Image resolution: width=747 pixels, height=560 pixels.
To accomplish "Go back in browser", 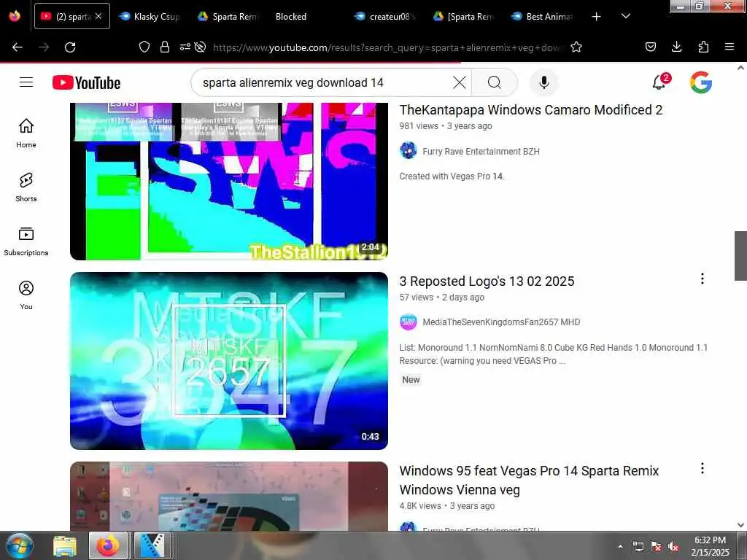I will click(18, 47).
